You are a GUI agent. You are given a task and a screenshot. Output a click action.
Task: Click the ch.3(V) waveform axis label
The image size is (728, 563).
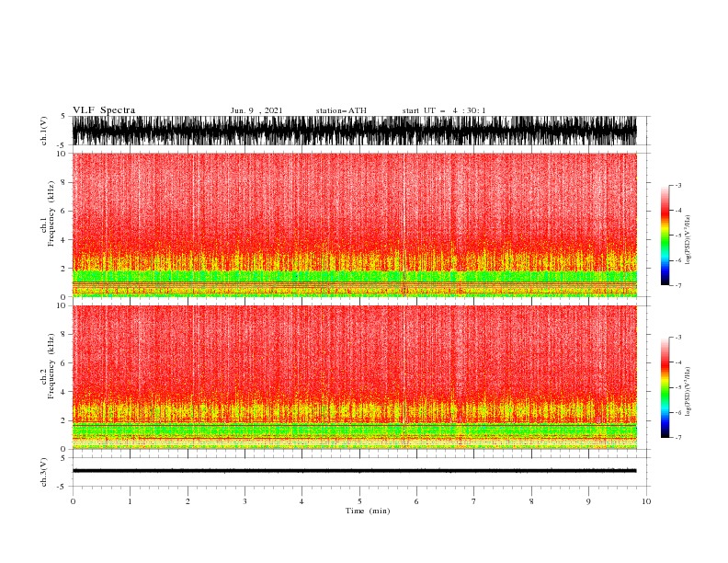(x=43, y=472)
